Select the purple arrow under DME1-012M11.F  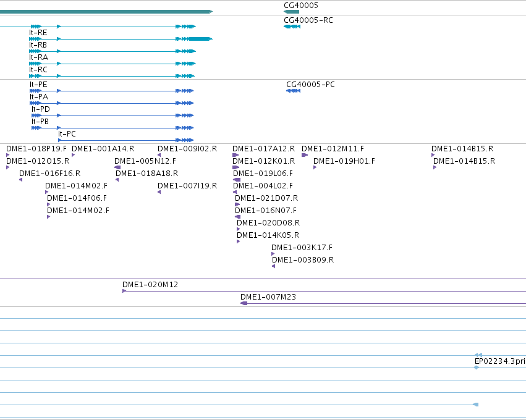305,155
